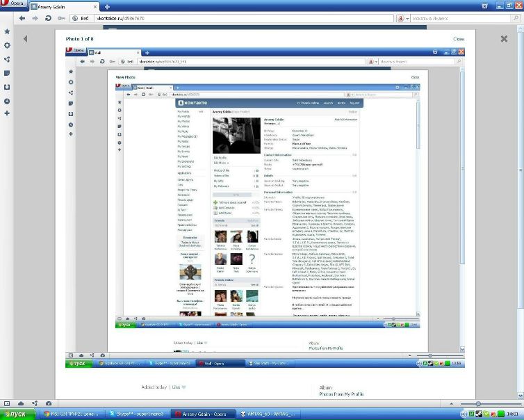
Task: Open Bookmarks star in the outer left sidebar
Action: pyautogui.click(x=7, y=31)
